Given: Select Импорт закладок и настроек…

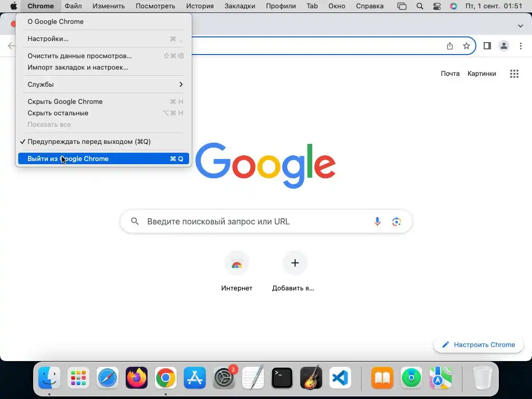Looking at the screenshot, I should tap(103, 67).
